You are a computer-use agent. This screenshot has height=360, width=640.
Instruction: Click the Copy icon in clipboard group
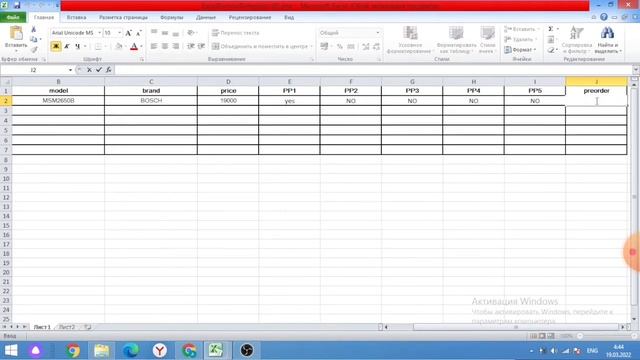[34, 39]
